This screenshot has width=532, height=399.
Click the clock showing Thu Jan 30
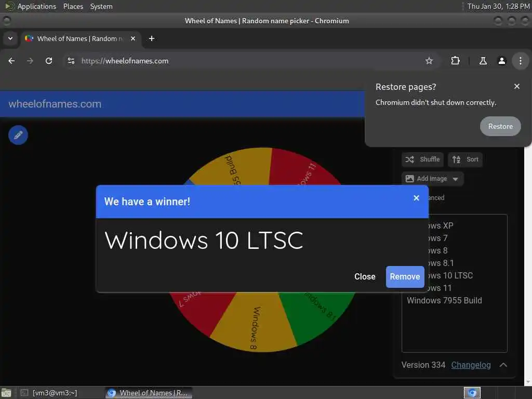pyautogui.click(x=498, y=6)
